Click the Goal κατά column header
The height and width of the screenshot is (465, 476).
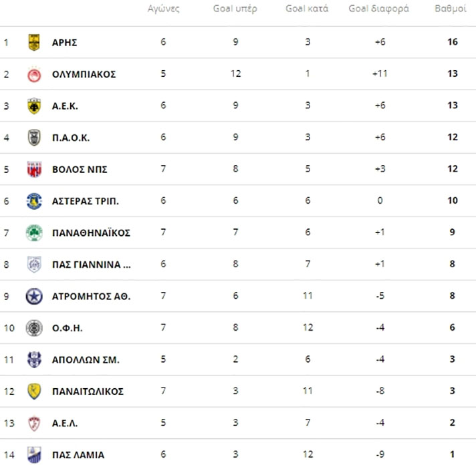[x=307, y=9]
